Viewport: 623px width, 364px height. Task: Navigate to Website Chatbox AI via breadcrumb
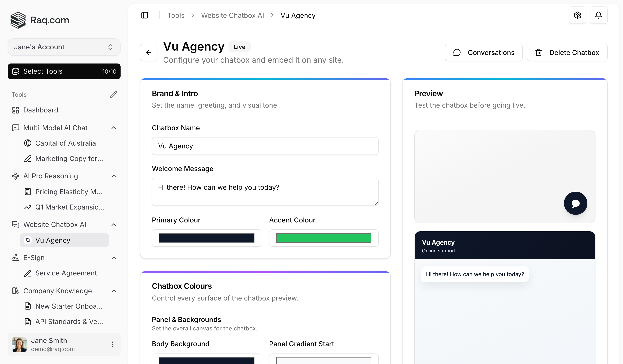[232, 15]
